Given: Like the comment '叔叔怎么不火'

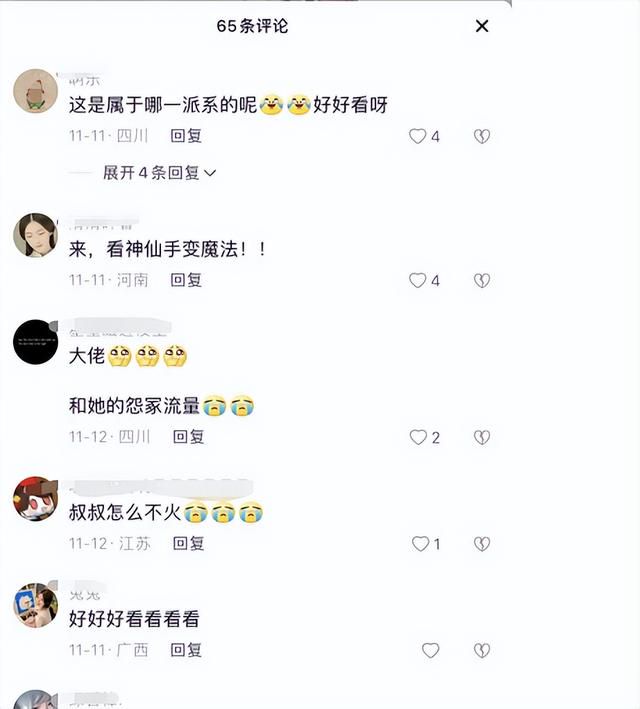Looking at the screenshot, I should [420, 544].
